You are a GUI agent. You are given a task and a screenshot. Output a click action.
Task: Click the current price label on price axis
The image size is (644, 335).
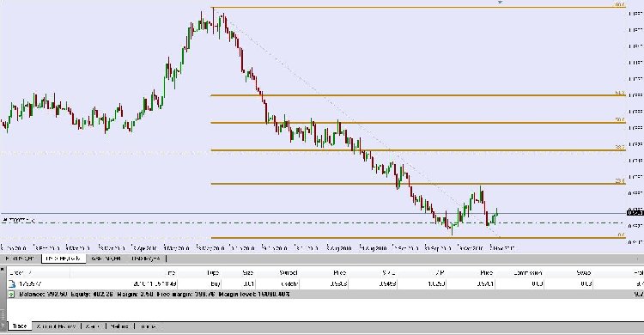pyautogui.click(x=635, y=212)
